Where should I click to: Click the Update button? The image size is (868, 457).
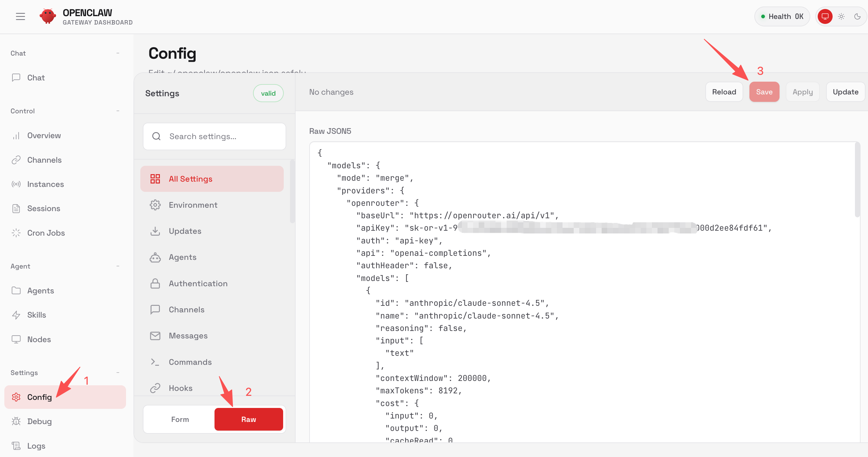point(845,92)
